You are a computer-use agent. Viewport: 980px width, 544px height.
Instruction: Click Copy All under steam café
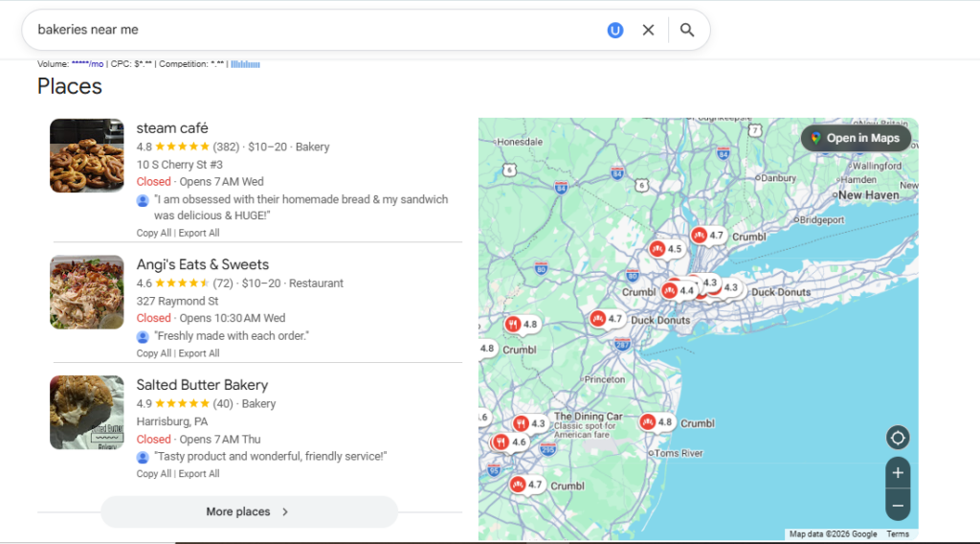point(154,233)
